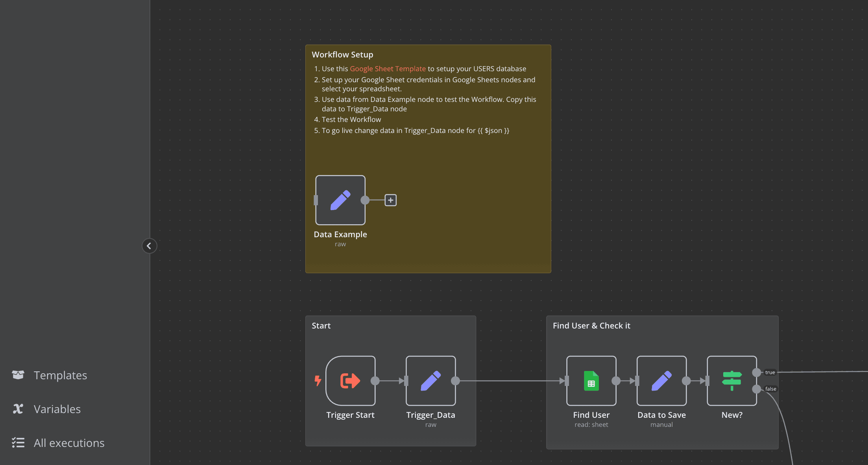868x465 pixels.
Task: Select the Find User & Check it note title
Action: coord(591,326)
